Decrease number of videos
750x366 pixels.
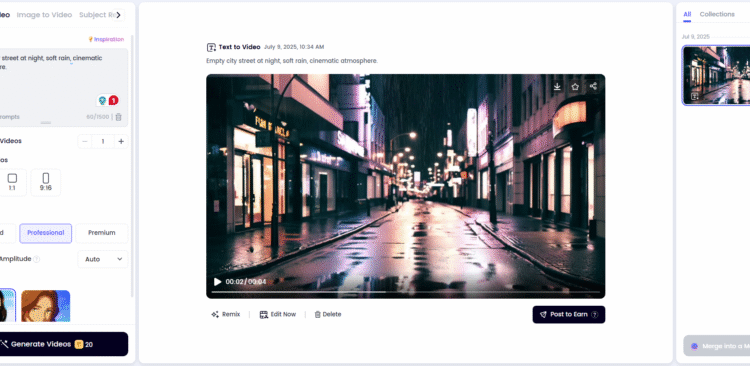(x=85, y=141)
